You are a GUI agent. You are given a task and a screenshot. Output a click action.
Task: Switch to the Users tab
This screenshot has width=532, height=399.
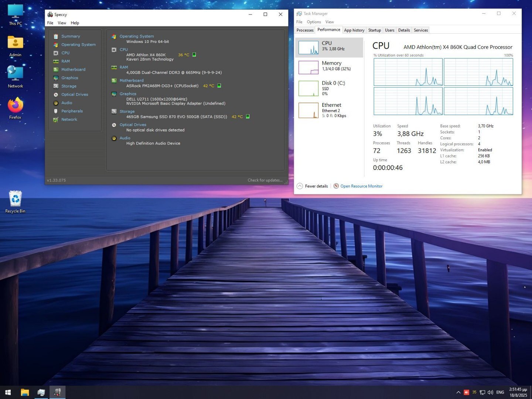[390, 30]
